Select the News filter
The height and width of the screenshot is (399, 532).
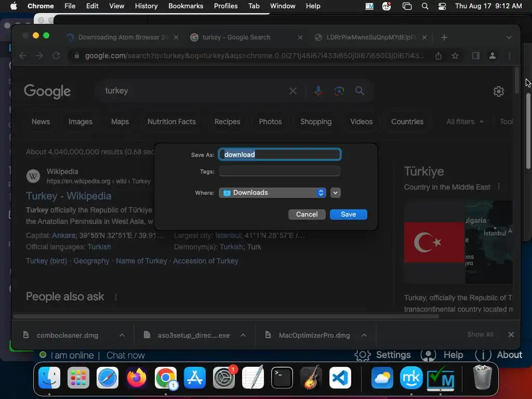(41, 122)
